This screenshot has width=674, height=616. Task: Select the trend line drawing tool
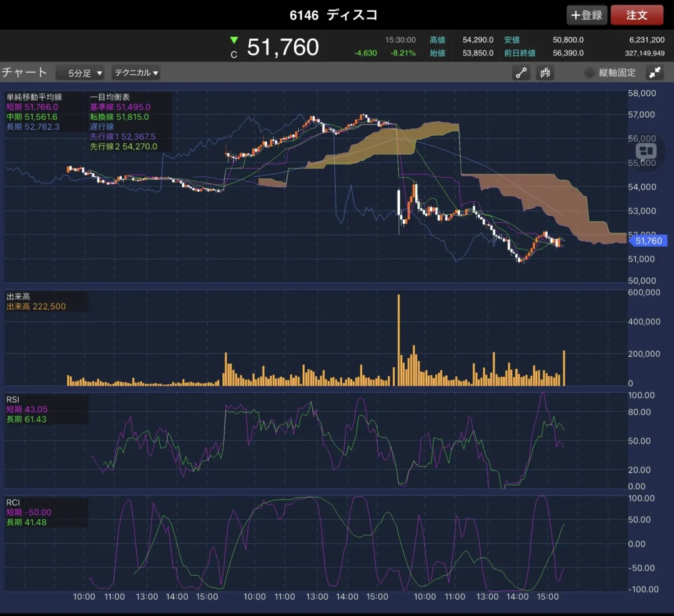(x=521, y=73)
